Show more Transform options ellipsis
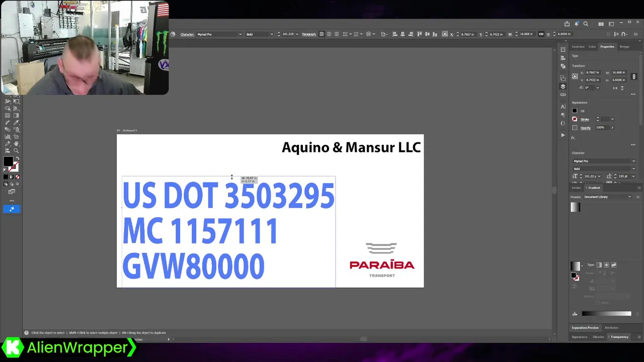The height and width of the screenshot is (362, 644). pyautogui.click(x=633, y=94)
